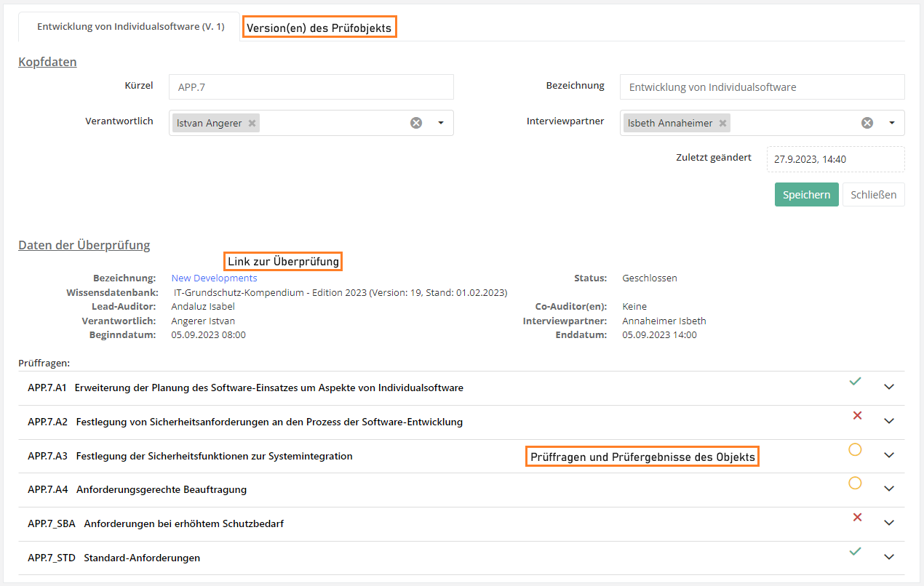924x586 pixels.
Task: Expand the APP.7.A3 Systemintegration row
Action: tap(888, 455)
